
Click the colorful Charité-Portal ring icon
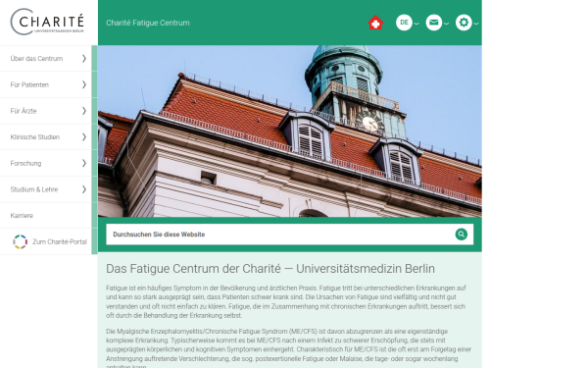pos(21,241)
